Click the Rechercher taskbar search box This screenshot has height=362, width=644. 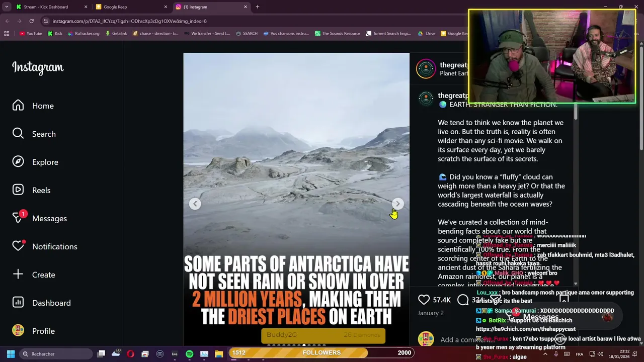[x=56, y=354]
